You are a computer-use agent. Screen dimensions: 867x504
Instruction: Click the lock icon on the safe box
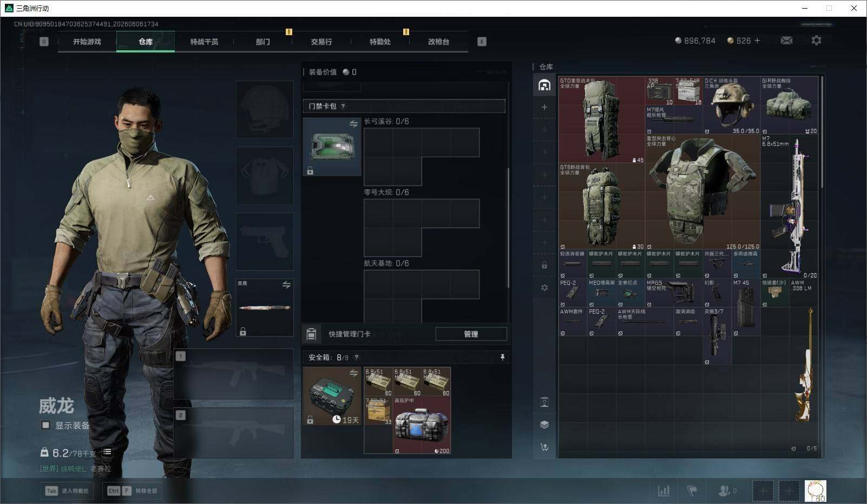click(310, 420)
